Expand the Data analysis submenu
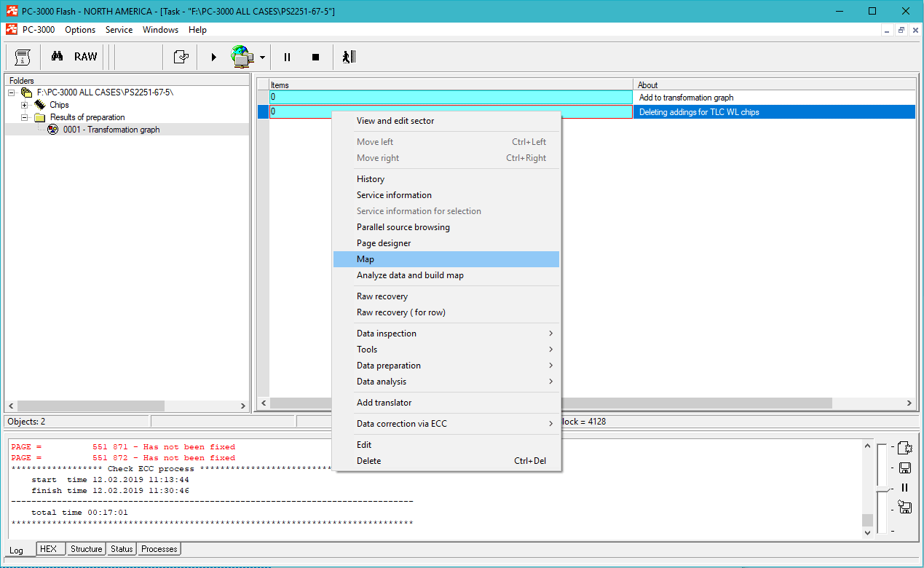Viewport: 924px width, 568px height. [446, 382]
